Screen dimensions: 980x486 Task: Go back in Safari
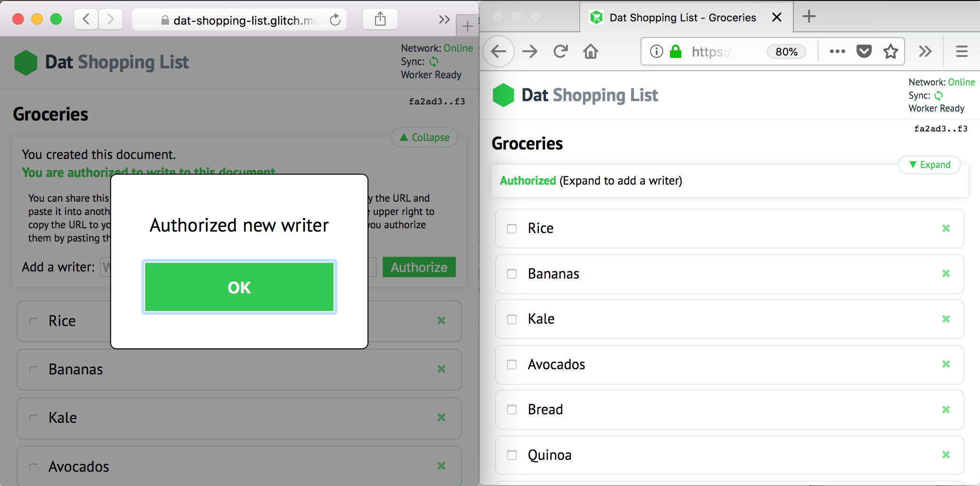(86, 19)
